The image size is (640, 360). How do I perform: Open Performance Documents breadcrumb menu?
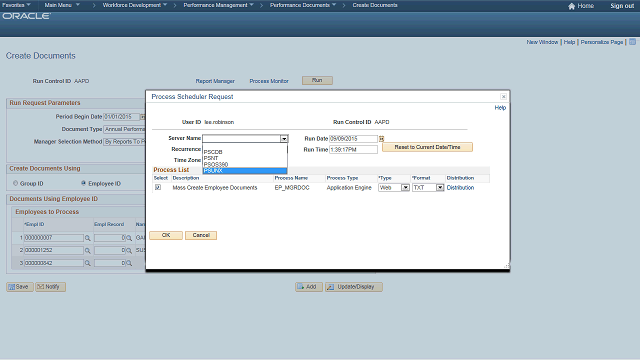tap(303, 5)
